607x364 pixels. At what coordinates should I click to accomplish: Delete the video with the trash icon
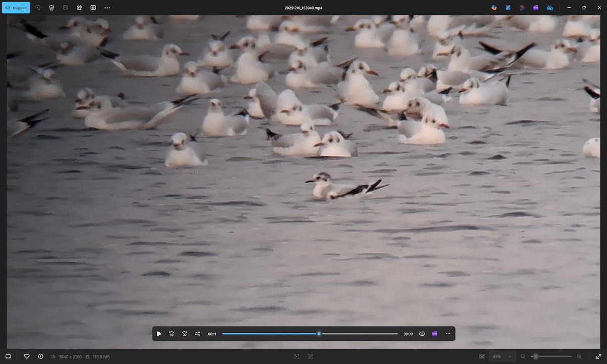coord(52,8)
